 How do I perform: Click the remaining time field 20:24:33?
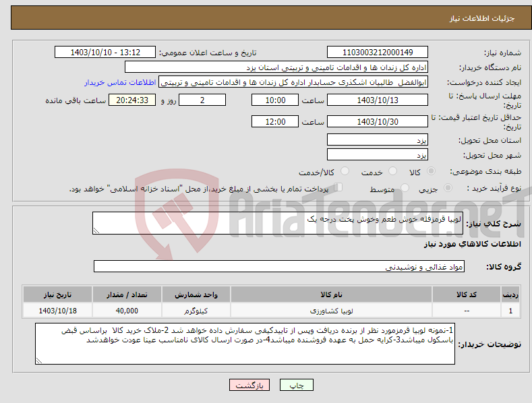pos(132,100)
